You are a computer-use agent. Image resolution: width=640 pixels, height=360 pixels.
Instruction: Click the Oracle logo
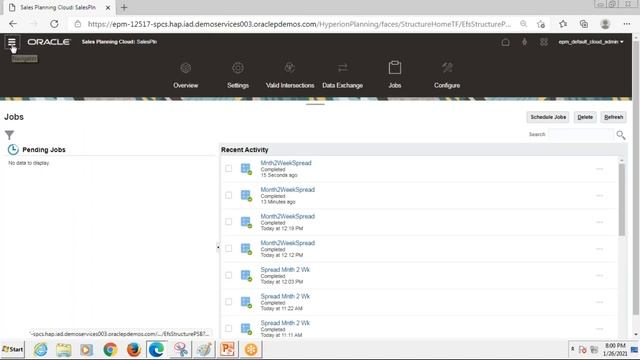pyautogui.click(x=49, y=42)
